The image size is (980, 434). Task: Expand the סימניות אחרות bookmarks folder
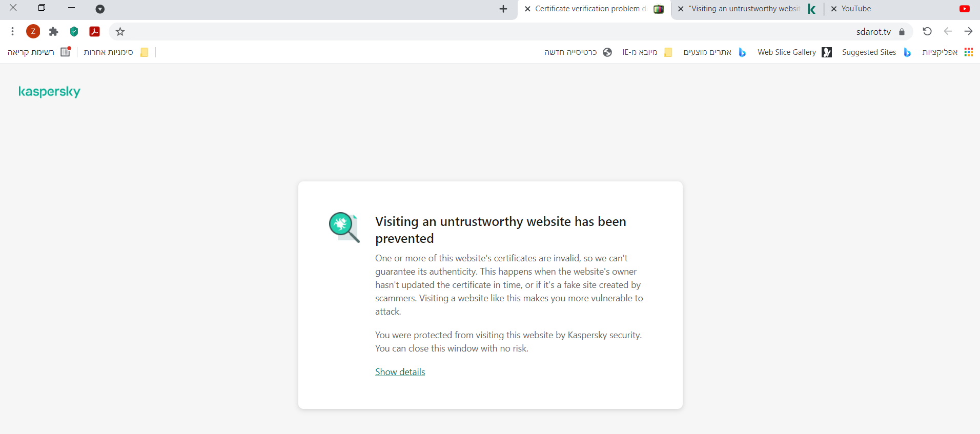[116, 52]
